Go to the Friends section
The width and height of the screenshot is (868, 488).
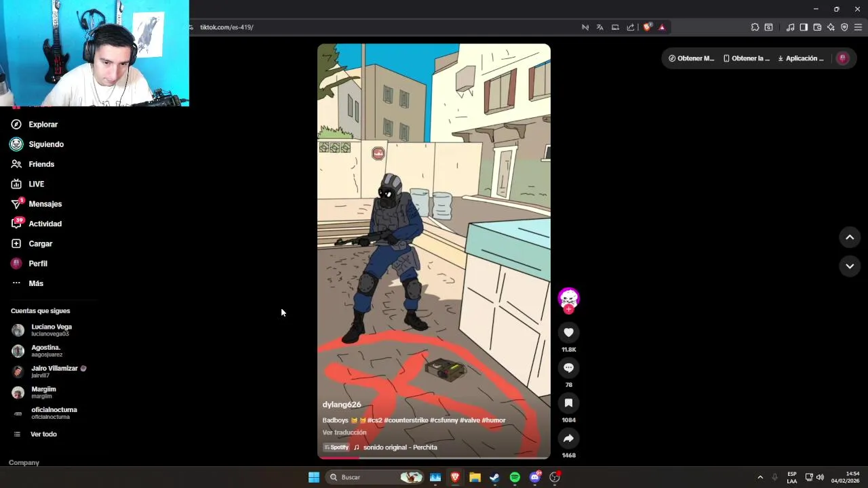pyautogui.click(x=33, y=164)
